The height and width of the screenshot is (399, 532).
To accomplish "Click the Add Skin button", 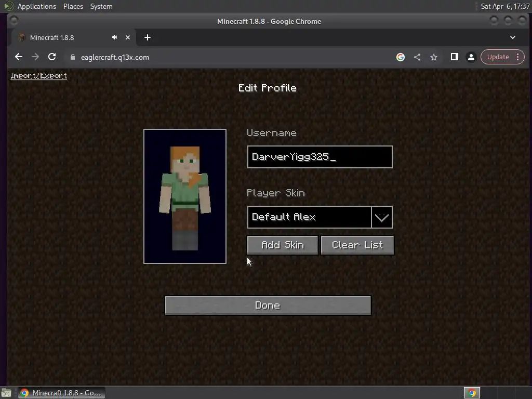I will [x=282, y=245].
